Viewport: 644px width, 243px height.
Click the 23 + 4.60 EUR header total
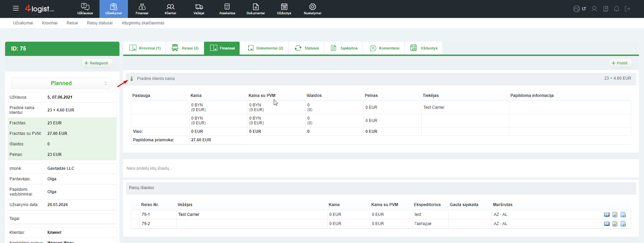coord(618,78)
